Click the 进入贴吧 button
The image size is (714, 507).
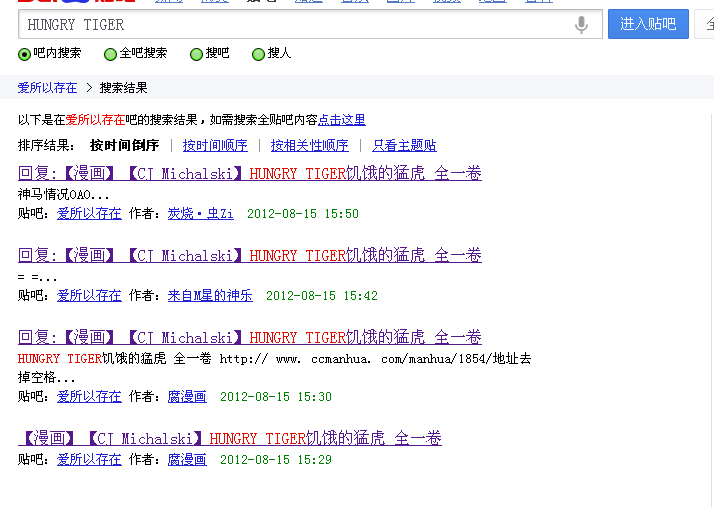(x=648, y=24)
